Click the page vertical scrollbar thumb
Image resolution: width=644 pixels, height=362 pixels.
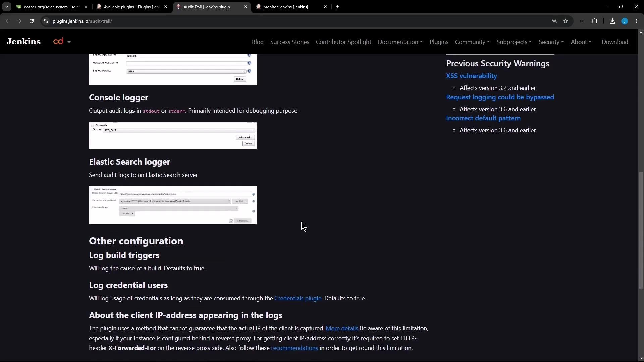pos(641,230)
